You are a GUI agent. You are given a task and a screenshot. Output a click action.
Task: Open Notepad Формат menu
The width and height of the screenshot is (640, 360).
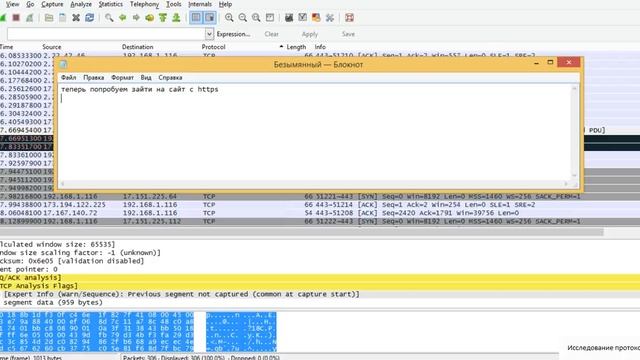(x=122, y=78)
